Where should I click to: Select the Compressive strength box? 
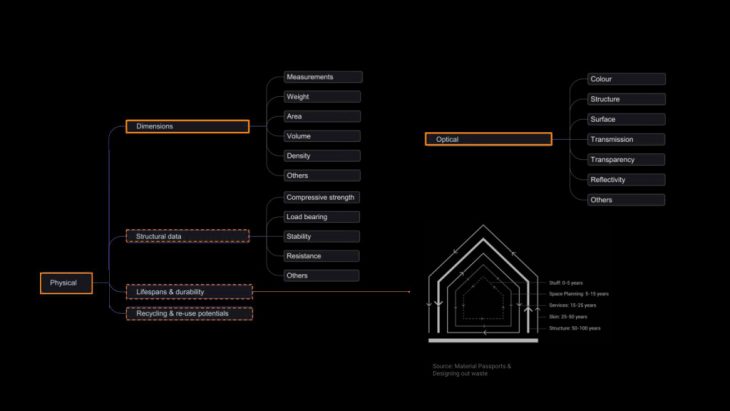tap(322, 197)
